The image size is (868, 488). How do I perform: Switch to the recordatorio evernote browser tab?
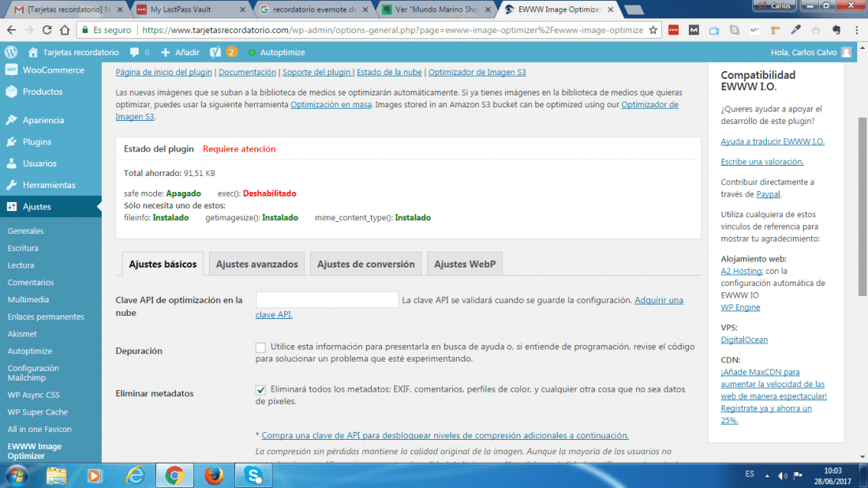pos(313,9)
